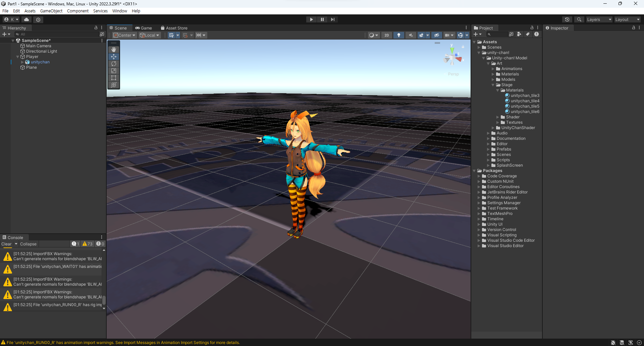The height and width of the screenshot is (346, 644).
Task: Open the Scene camera settings dropdown
Action: [x=449, y=35]
